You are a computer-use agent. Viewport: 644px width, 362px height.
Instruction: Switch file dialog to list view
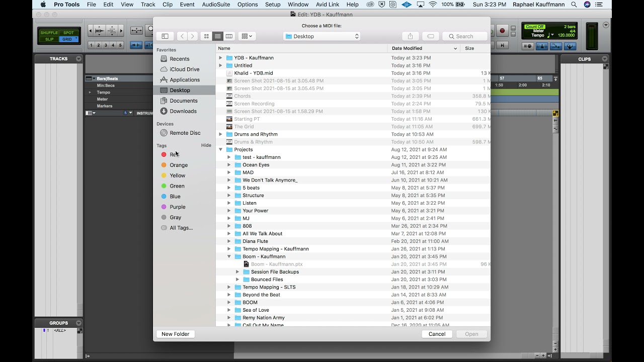click(x=217, y=36)
